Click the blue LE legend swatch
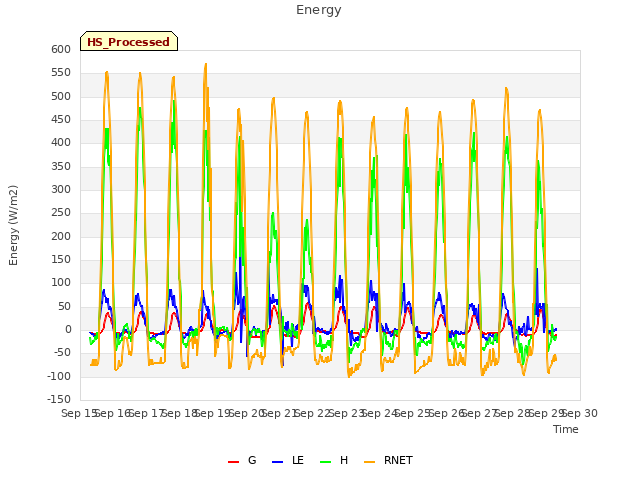 [277, 462]
